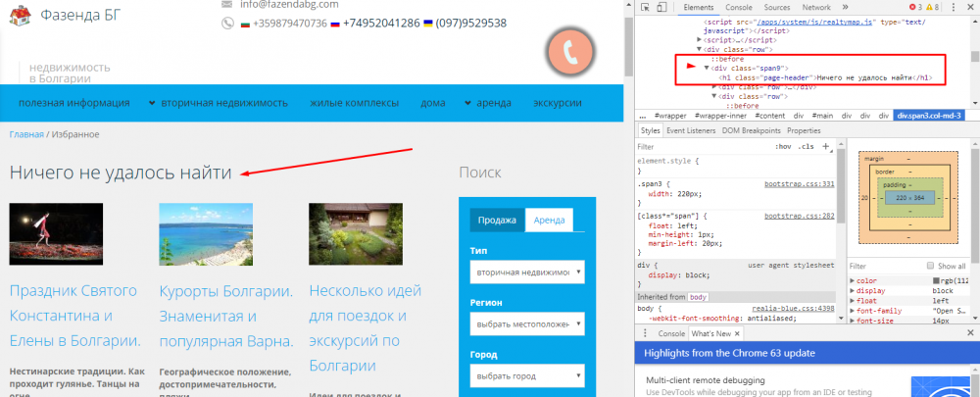The height and width of the screenshot is (397, 980).
Task: Select div.span3.col-md-3 in the breadcrumb
Action: [x=931, y=116]
